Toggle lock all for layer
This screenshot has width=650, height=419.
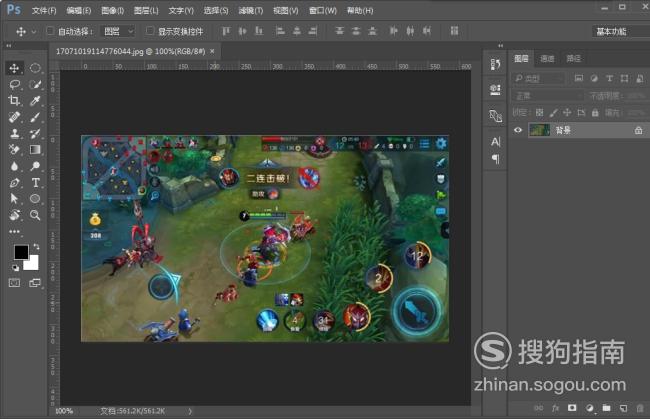tap(595, 112)
